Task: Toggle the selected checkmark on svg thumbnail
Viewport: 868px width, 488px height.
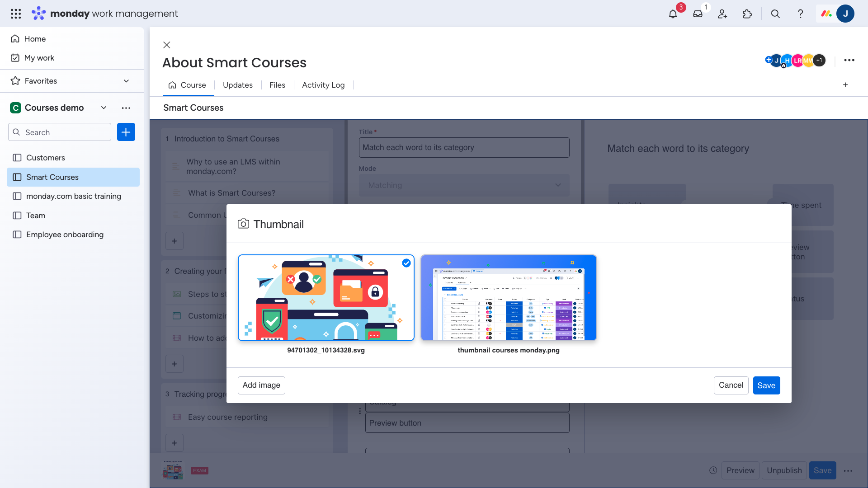Action: (406, 263)
